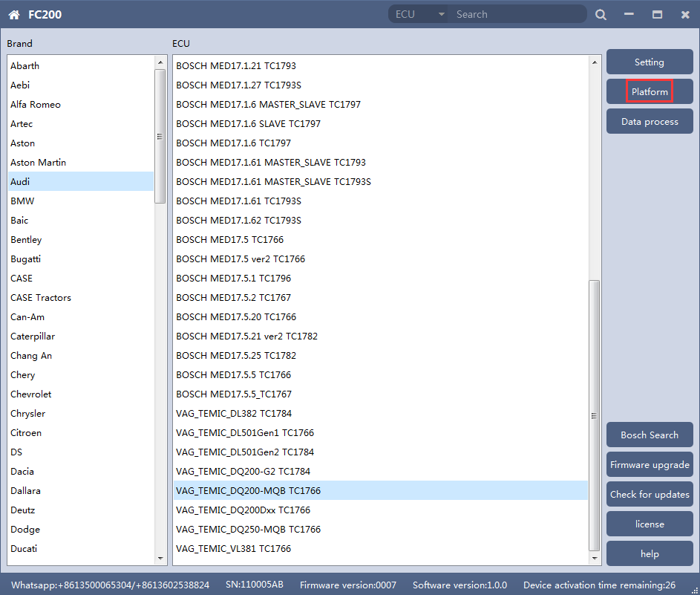Select brand Chang An
The width and height of the screenshot is (700, 595).
point(81,356)
